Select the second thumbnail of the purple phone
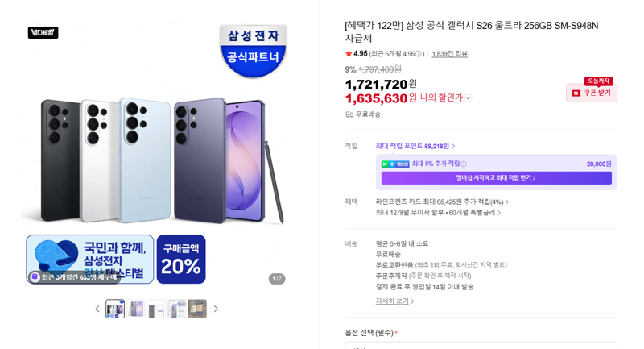This screenshot has width=644, height=349. point(135,309)
